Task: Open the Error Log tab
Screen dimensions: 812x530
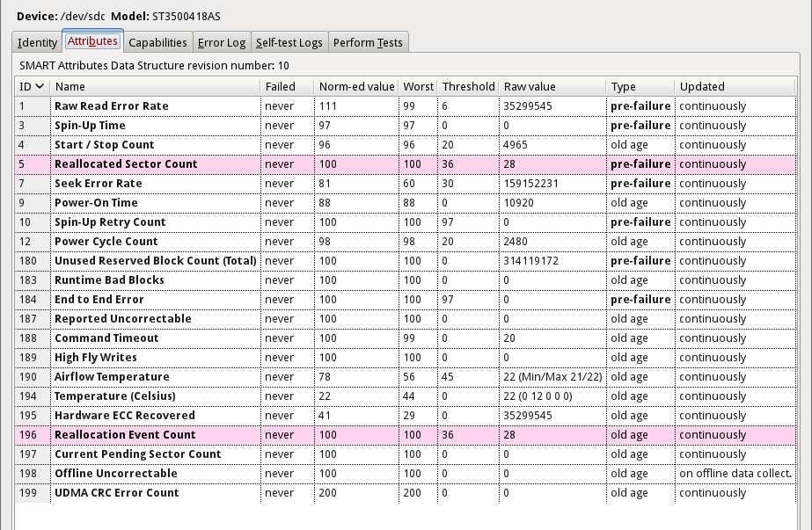Action: pos(222,42)
